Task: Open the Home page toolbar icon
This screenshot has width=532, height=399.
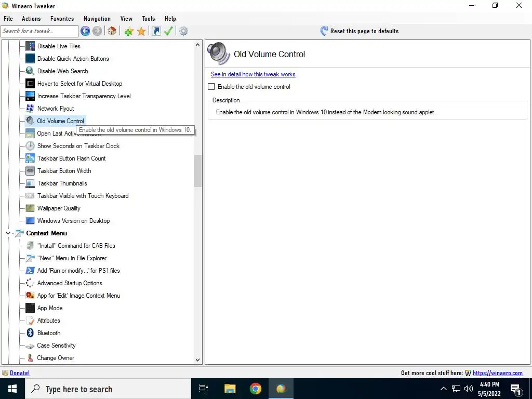Action: (112, 31)
